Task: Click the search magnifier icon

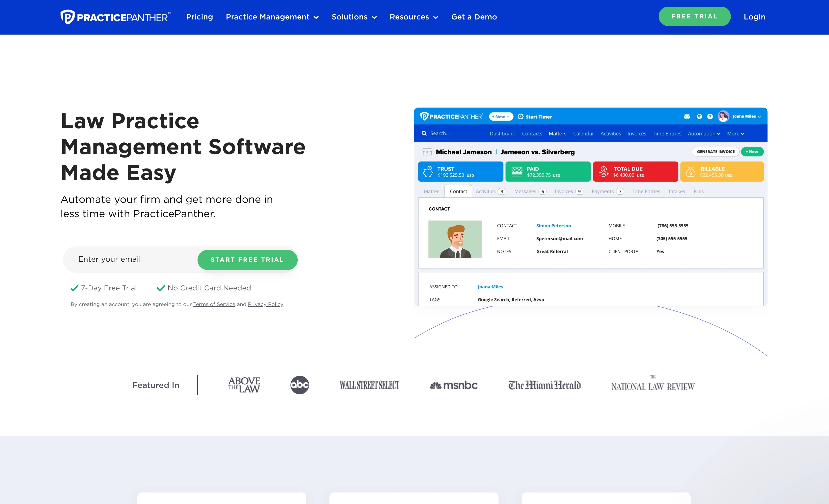Action: (424, 133)
